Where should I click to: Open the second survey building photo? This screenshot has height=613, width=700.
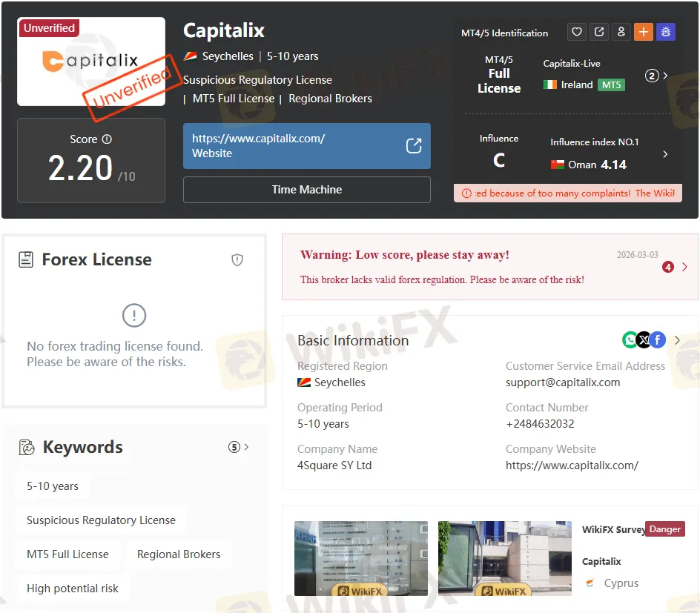[x=504, y=558]
